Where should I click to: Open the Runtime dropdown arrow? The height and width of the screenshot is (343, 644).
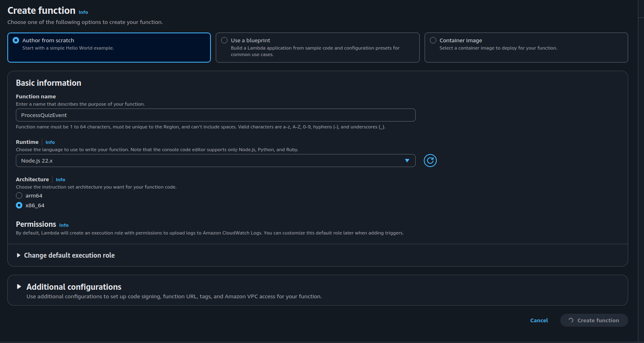[x=407, y=161]
